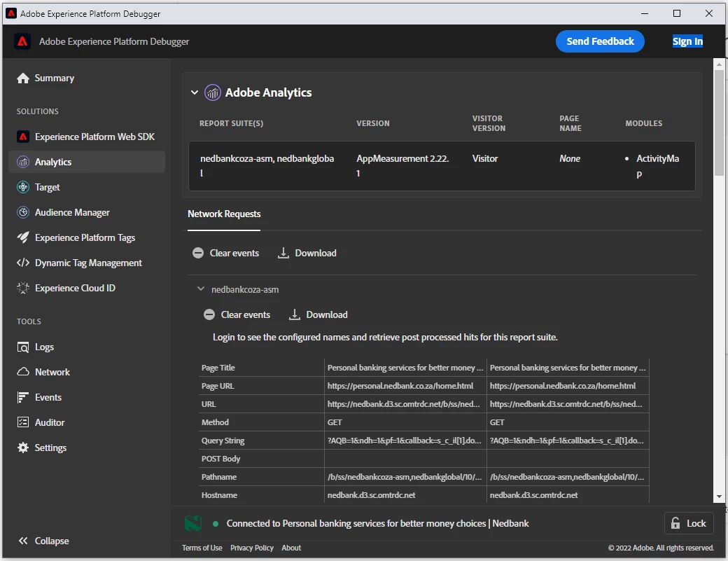Download events for nedbankcoza-asm
The height and width of the screenshot is (561, 728).
coord(318,315)
